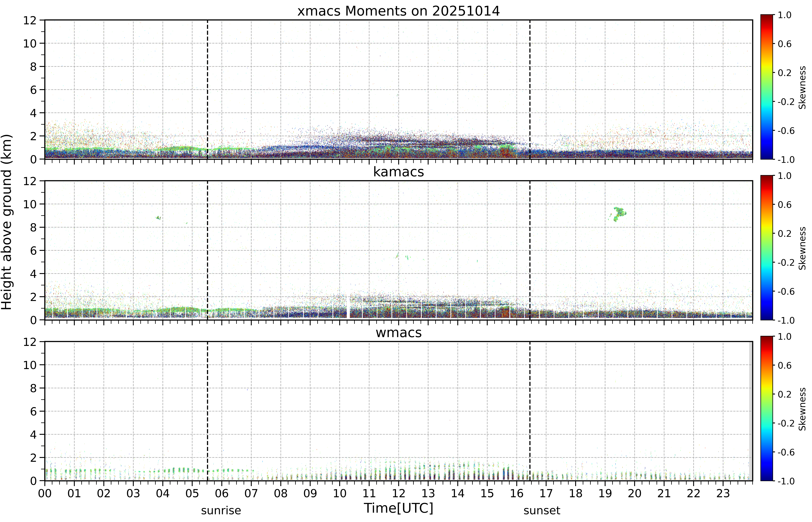Click the small echo near 04 UTC at 9 km in kamacs
812x522 pixels.
pyautogui.click(x=158, y=218)
